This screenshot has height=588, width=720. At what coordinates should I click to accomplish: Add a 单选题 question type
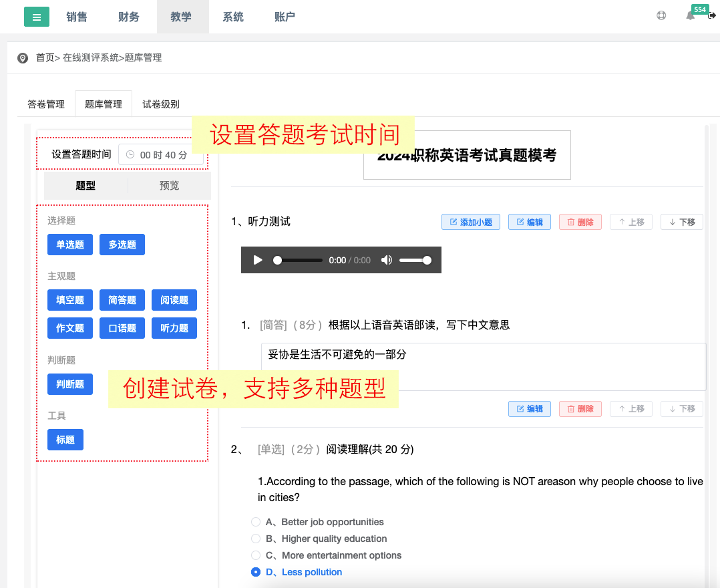[x=70, y=245]
